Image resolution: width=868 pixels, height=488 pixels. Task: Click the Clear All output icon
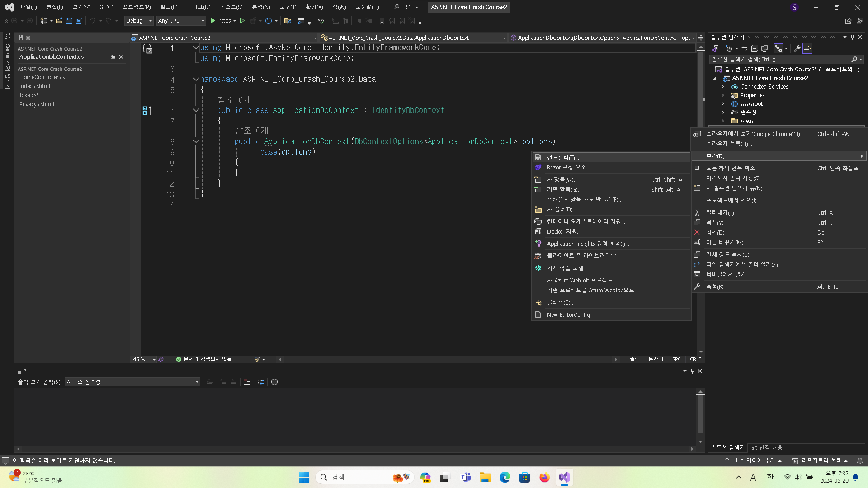coord(247,382)
